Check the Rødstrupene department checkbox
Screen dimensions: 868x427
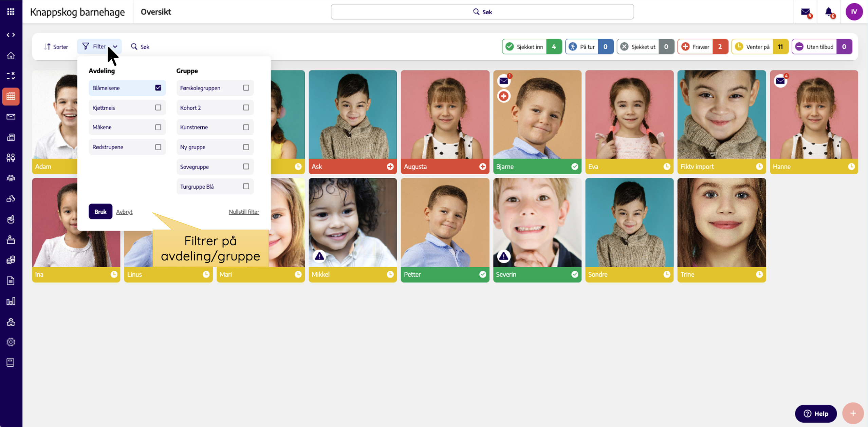click(x=158, y=147)
